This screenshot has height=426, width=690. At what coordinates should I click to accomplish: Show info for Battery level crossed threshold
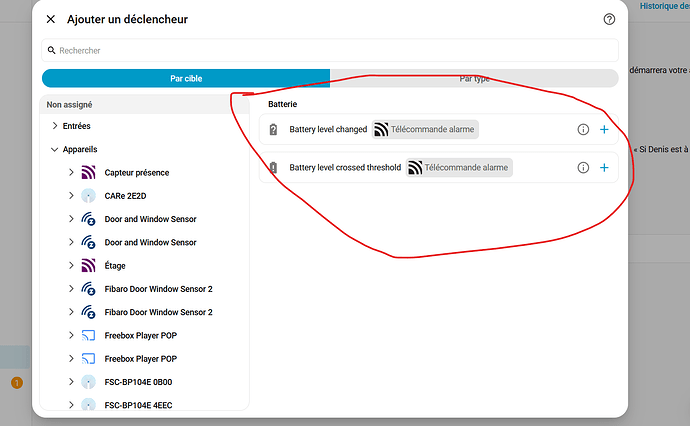click(583, 168)
